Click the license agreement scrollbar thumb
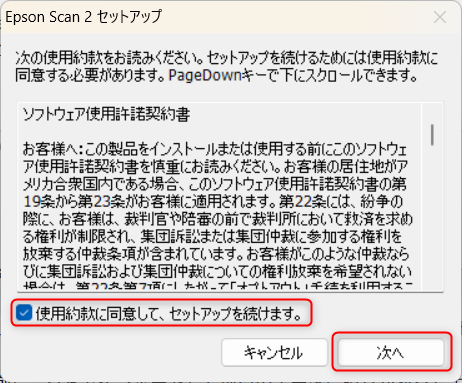The width and height of the screenshot is (462, 383). (x=432, y=135)
